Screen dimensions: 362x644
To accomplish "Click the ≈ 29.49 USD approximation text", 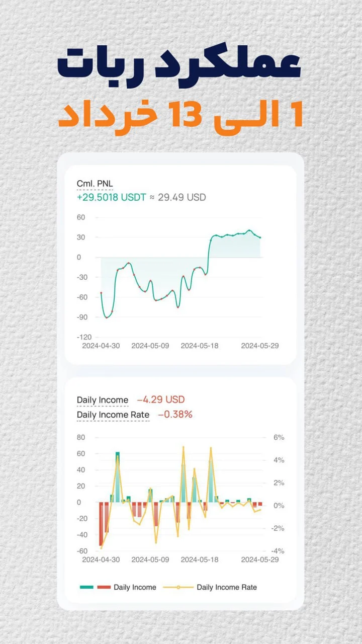I will (x=178, y=197).
